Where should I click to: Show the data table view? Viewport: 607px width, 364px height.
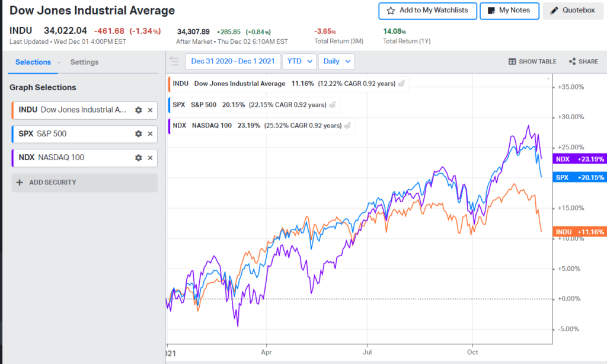(x=532, y=62)
